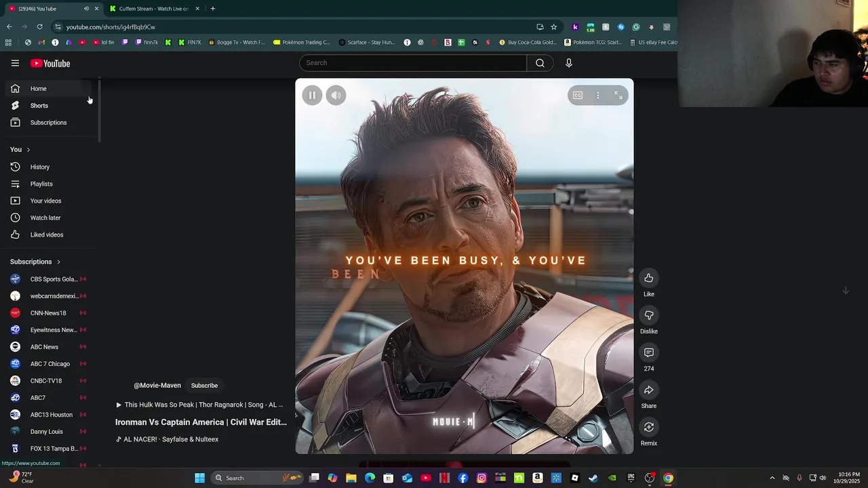868x488 pixels.
Task: Remix this Short
Action: (x=649, y=427)
